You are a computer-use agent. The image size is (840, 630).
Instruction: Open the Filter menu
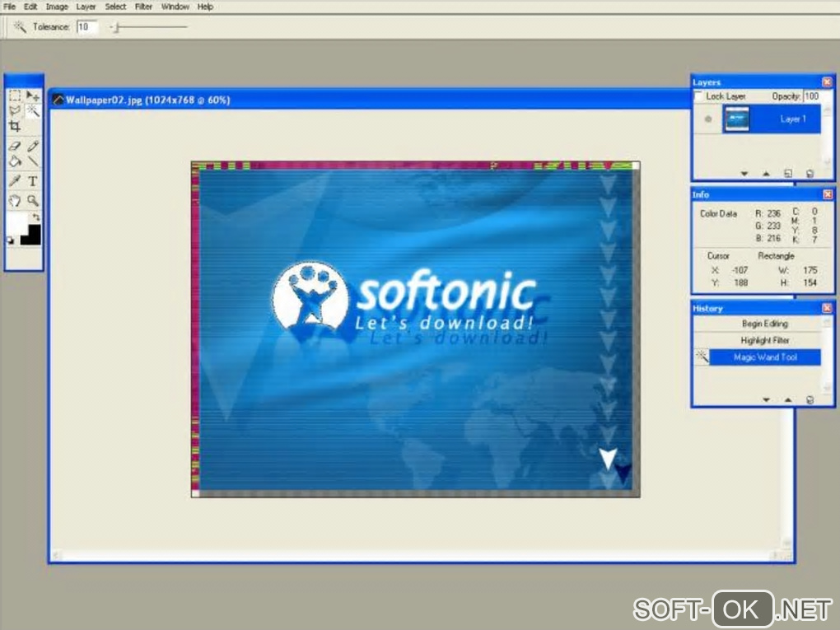143,7
